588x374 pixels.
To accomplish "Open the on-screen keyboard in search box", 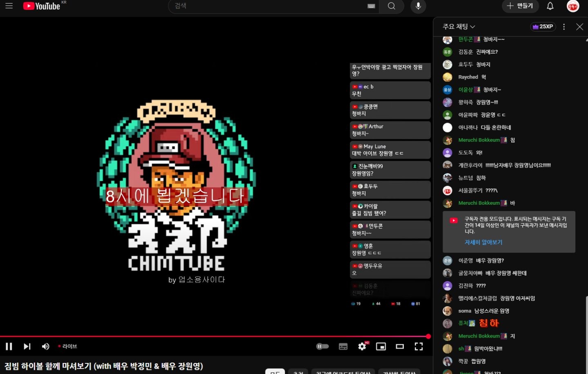I will [371, 6].
